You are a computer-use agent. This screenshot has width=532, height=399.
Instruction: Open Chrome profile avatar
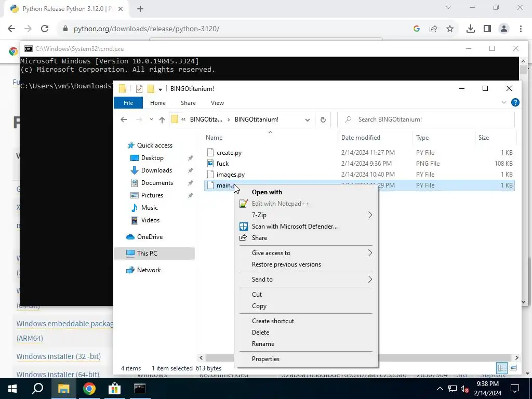(504, 29)
